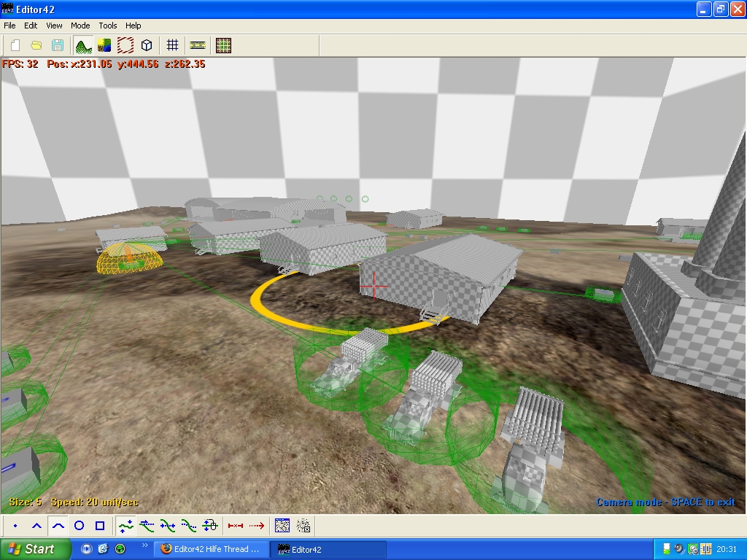
Task: Select the colored texture paint mode icon
Action: 104,45
